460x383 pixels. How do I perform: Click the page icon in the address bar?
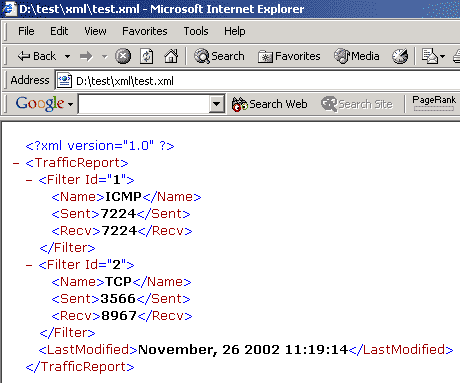(x=65, y=81)
